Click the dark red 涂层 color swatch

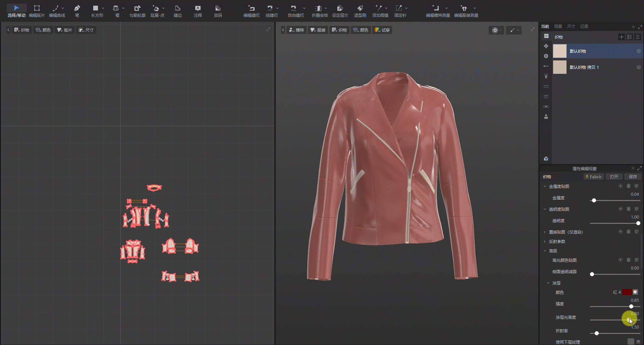[x=627, y=292]
